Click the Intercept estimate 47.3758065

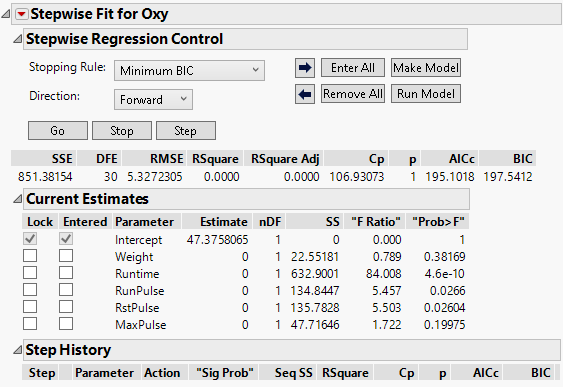click(217, 240)
